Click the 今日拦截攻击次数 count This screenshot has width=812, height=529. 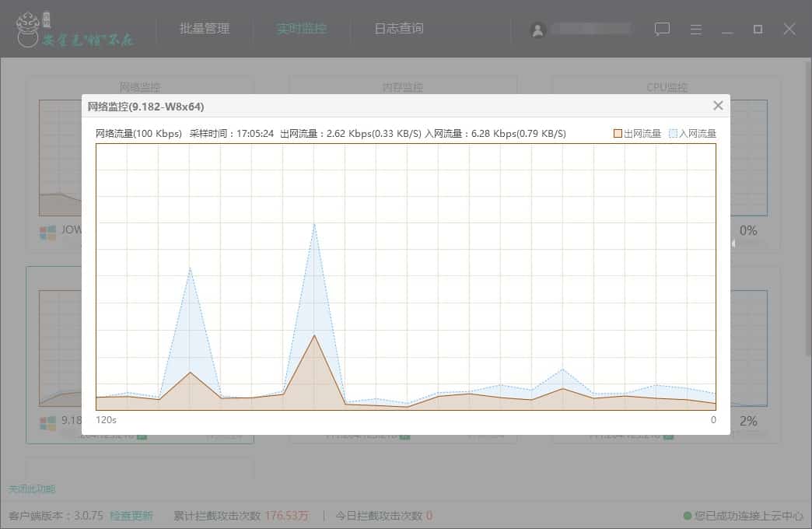point(429,516)
